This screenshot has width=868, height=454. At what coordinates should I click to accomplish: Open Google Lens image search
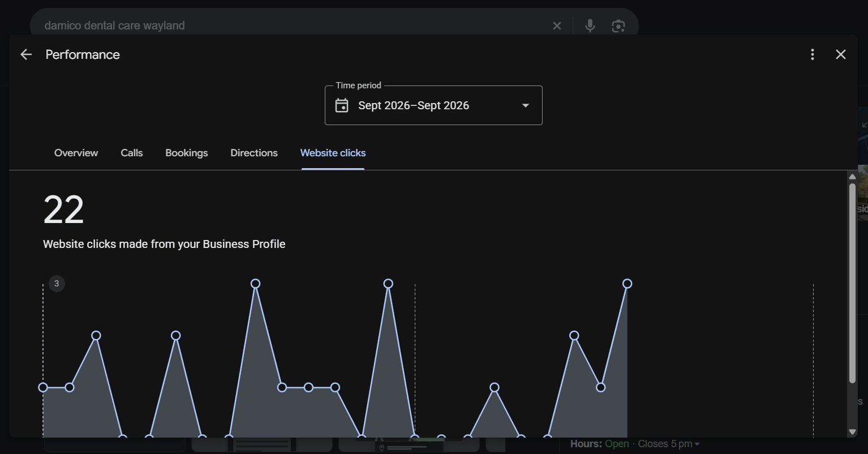click(x=618, y=26)
